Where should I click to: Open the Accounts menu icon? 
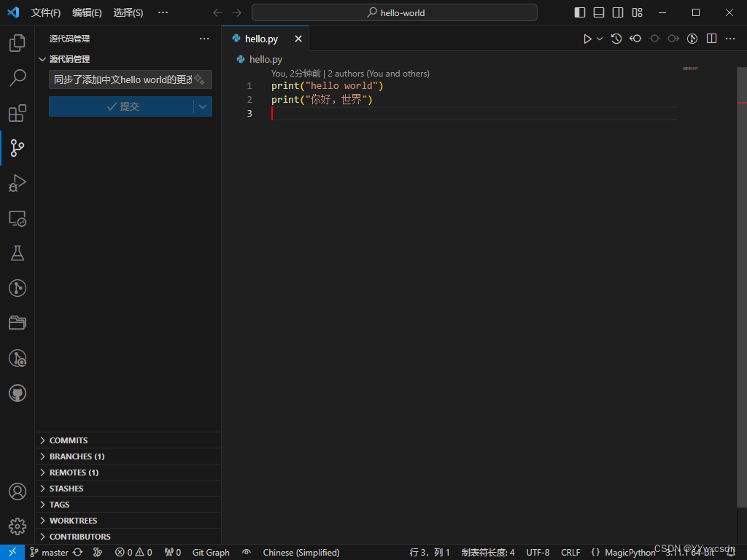coord(18,491)
